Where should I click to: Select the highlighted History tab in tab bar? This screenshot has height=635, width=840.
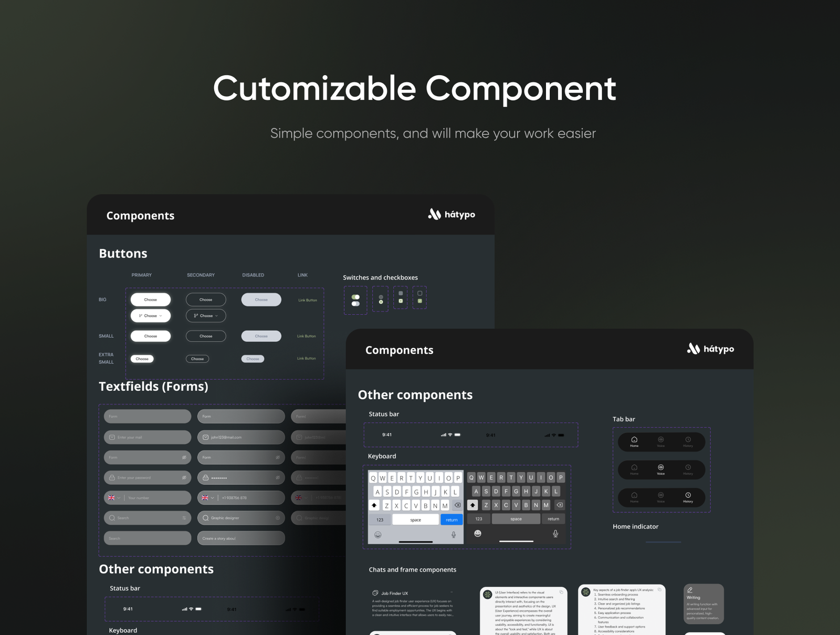(688, 497)
